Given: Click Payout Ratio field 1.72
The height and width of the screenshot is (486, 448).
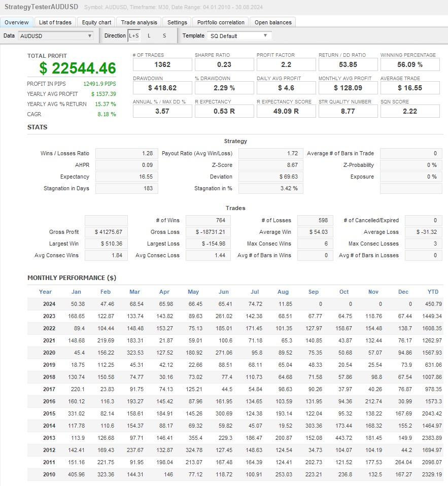Looking at the screenshot, I should [x=270, y=153].
